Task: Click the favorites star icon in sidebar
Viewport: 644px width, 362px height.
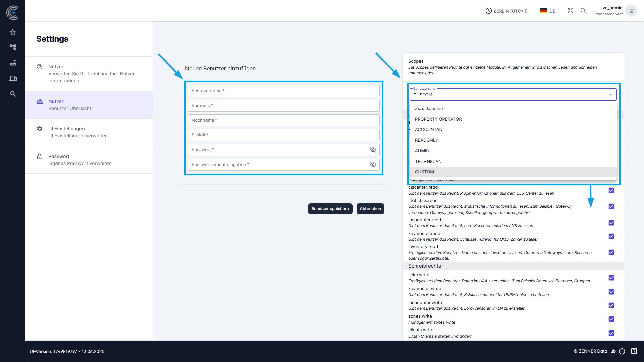Action: point(13,32)
